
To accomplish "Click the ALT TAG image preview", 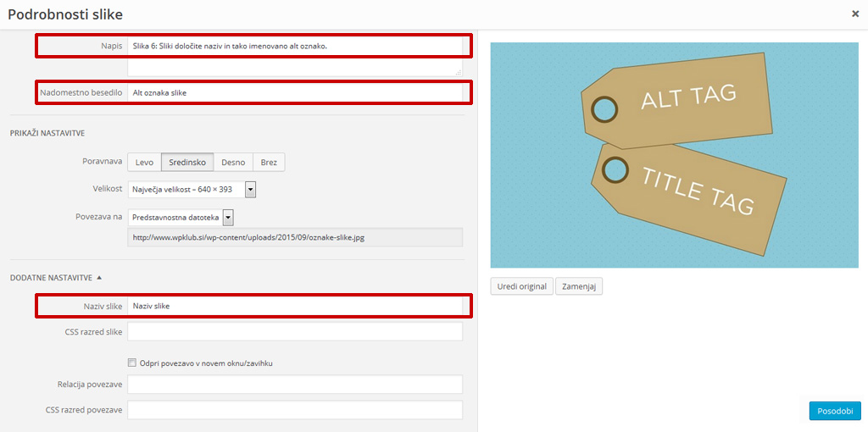I will [675, 155].
